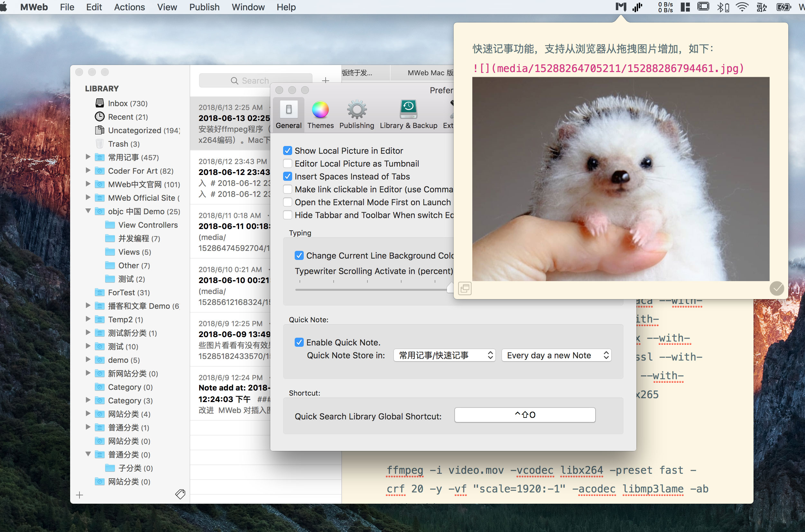Click the quick note open-in-window icon
This screenshot has height=532, width=805.
pos(465,289)
